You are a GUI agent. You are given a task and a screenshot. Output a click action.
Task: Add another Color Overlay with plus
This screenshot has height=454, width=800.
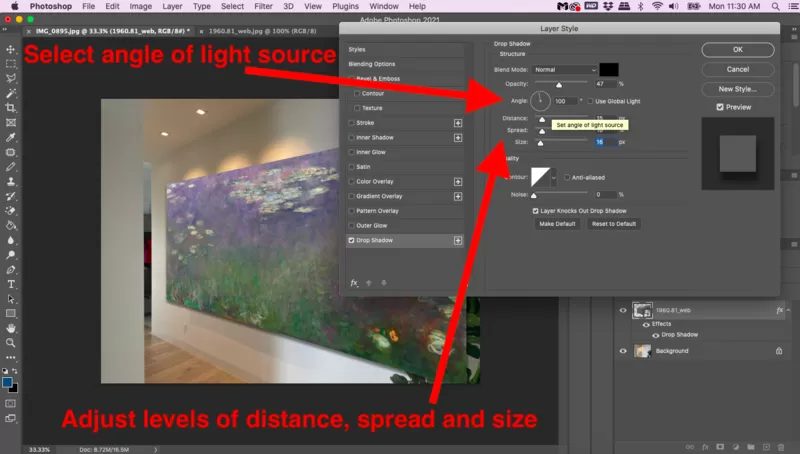click(x=458, y=182)
